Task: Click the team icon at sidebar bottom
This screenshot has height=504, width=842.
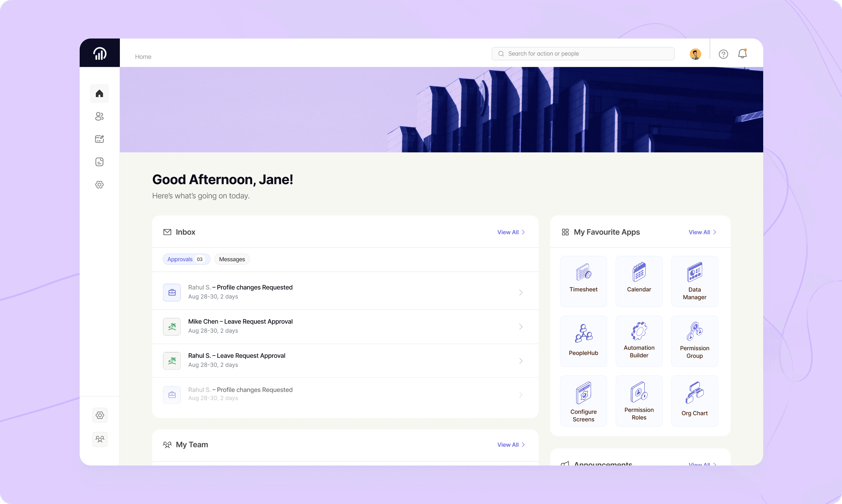Action: coord(100,439)
